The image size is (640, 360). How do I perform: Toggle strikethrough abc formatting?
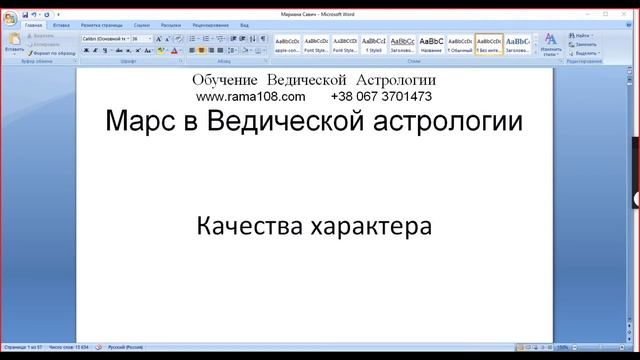coord(119,51)
